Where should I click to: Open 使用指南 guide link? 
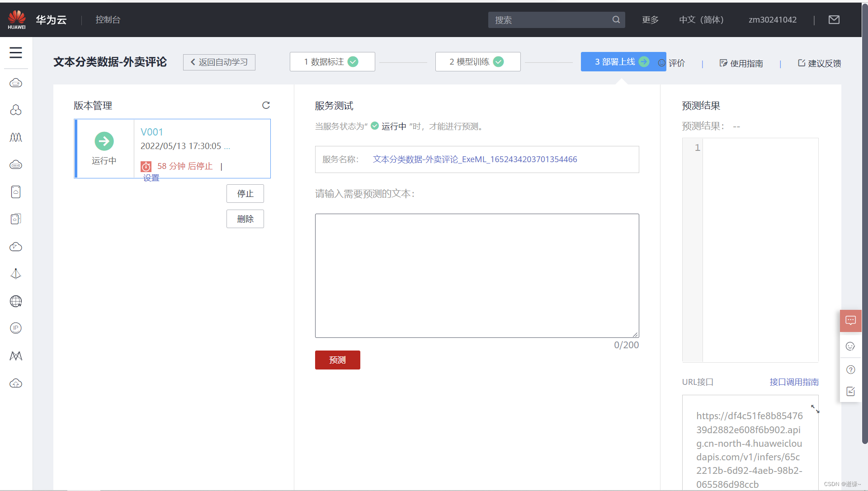tap(741, 63)
